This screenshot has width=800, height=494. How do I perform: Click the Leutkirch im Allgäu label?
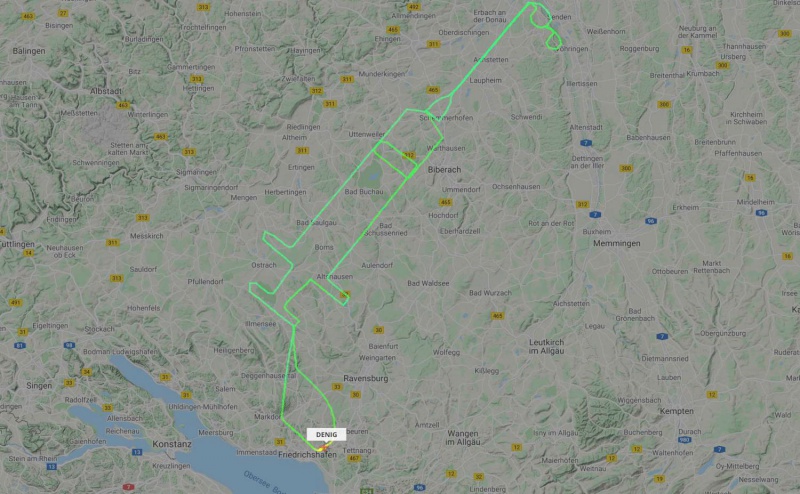pos(546,347)
